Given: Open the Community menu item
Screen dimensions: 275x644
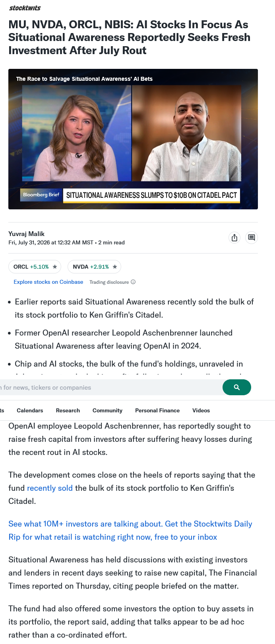Looking at the screenshot, I should click(x=107, y=410).
